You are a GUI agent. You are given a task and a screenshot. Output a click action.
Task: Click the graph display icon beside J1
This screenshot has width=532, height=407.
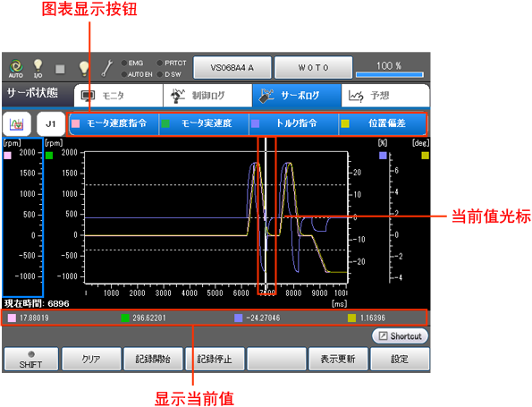pos(17,124)
